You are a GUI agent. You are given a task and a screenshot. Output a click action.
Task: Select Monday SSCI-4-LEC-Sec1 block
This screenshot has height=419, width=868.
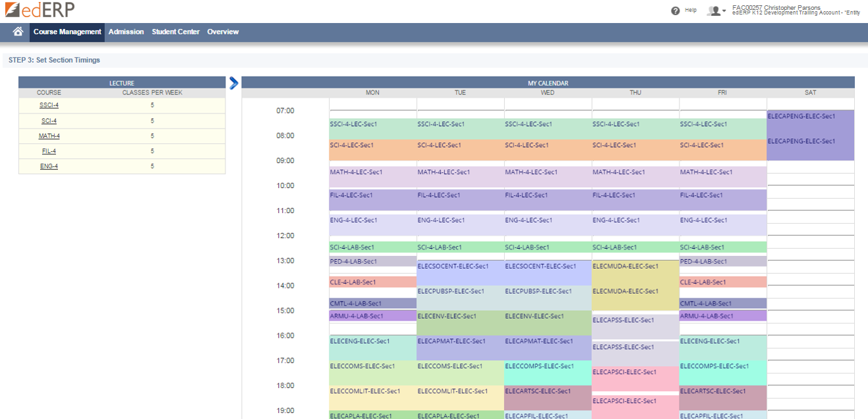pos(373,129)
